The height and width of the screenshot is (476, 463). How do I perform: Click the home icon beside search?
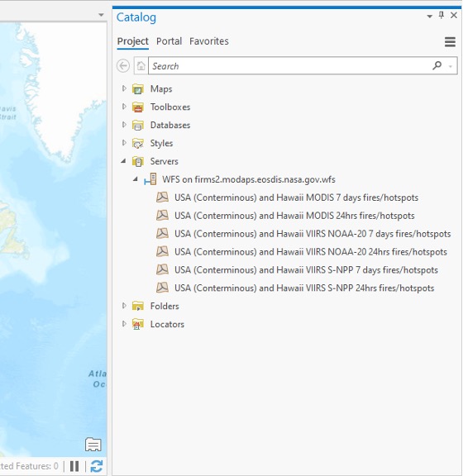click(141, 66)
